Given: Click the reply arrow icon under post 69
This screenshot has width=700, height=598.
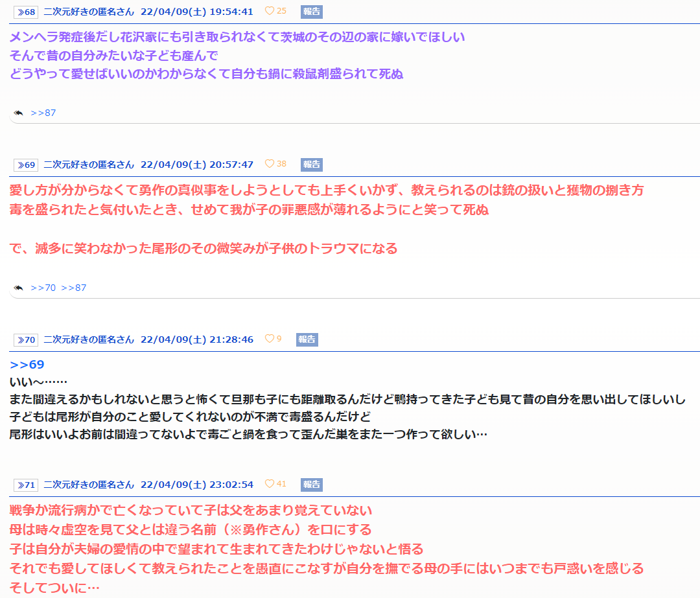Looking at the screenshot, I should coord(18,288).
